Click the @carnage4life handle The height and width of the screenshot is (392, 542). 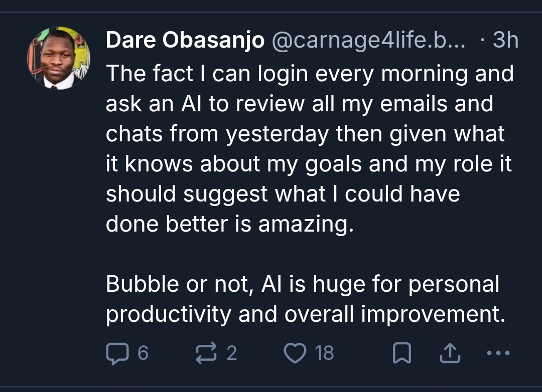[x=369, y=41]
